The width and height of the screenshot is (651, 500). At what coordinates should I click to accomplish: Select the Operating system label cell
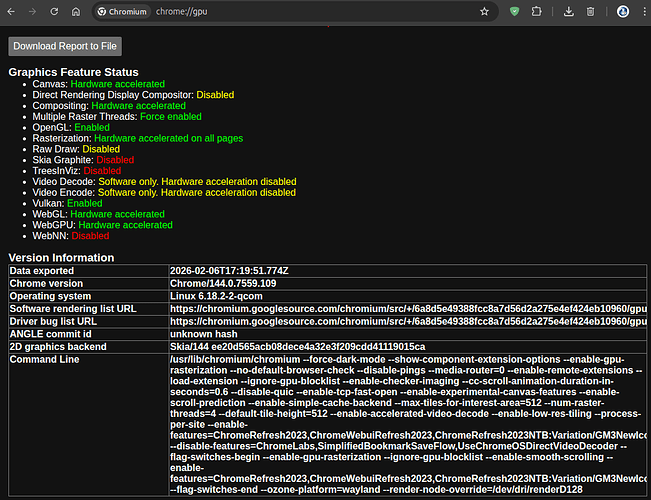pos(88,296)
